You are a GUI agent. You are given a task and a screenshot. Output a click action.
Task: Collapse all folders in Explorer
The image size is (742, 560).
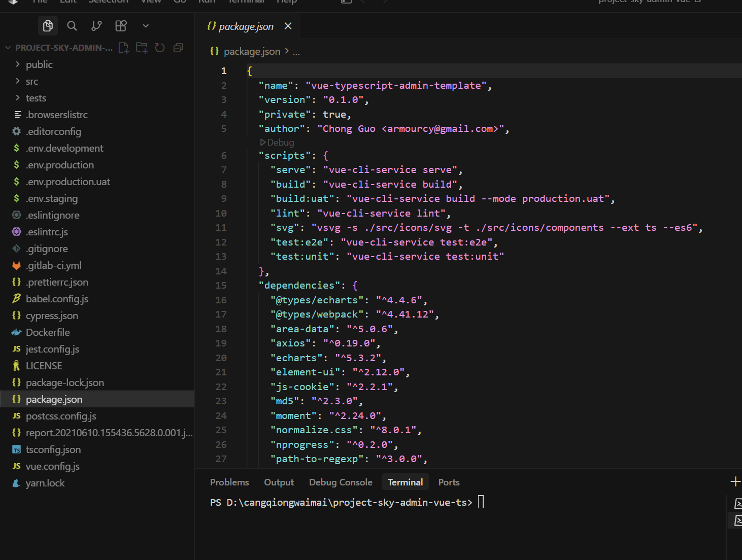(178, 48)
